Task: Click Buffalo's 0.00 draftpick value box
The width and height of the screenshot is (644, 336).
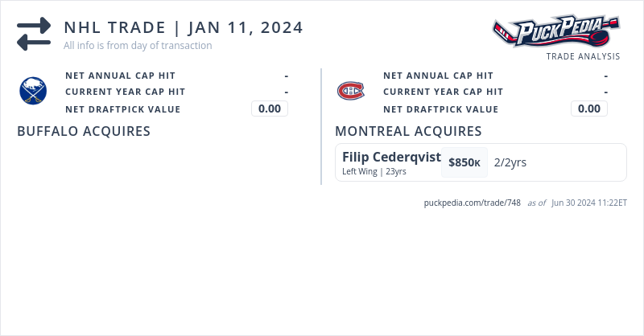Action: click(x=270, y=109)
